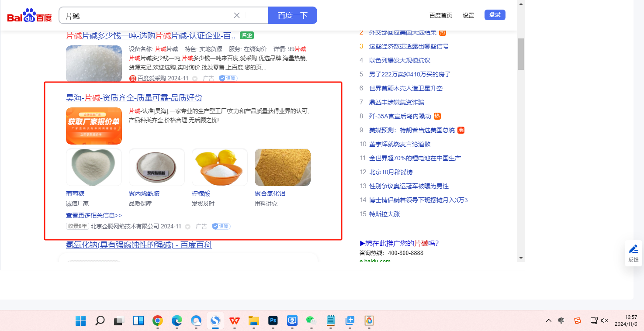
Task: Click the 保障 badge next to 百度爱采购
Action: 228,78
